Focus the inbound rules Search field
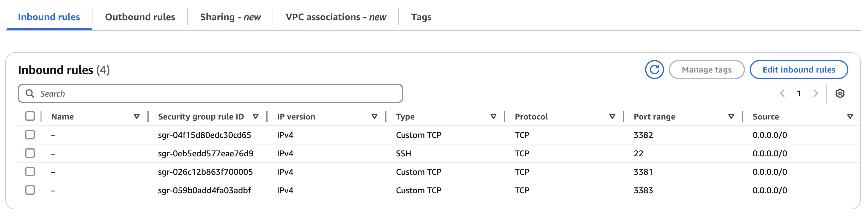This screenshot has height=217, width=868. tap(210, 93)
